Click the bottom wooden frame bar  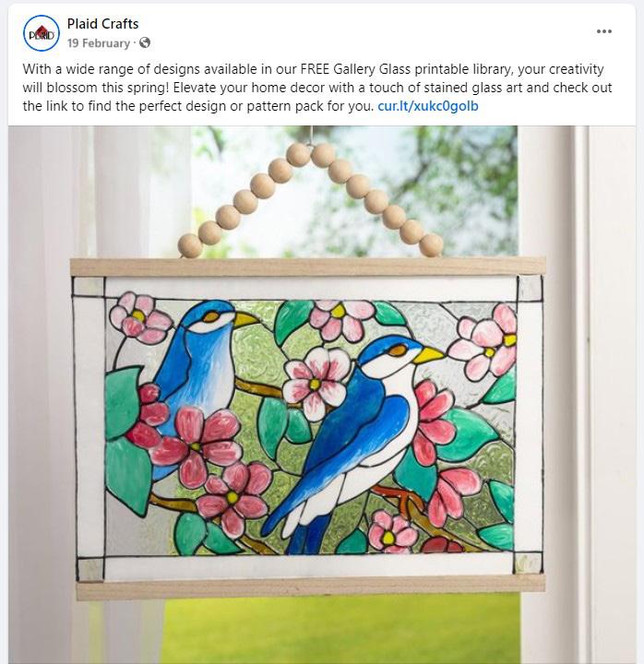pos(311,589)
